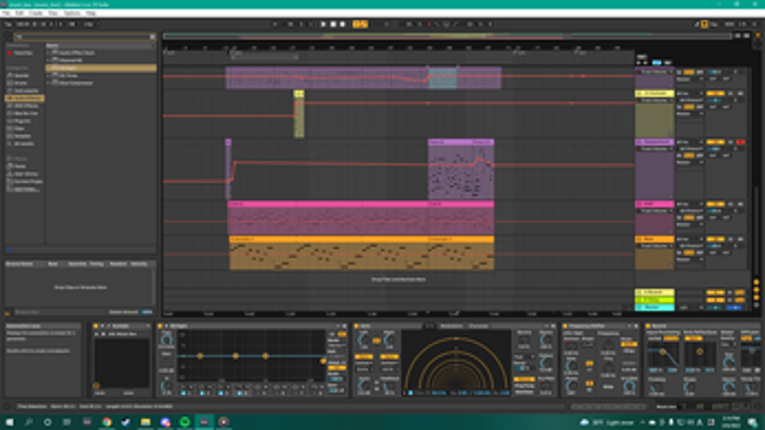Image resolution: width=765 pixels, height=430 pixels.
Task: Open File Explorer from the taskbar
Action: pyautogui.click(x=145, y=422)
